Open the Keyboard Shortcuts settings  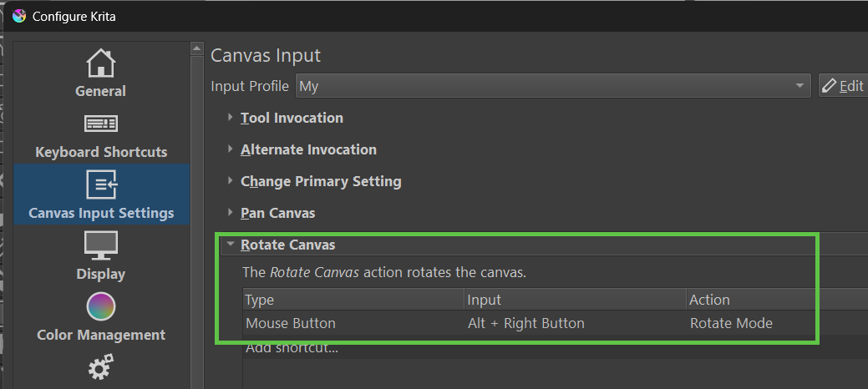tap(101, 134)
